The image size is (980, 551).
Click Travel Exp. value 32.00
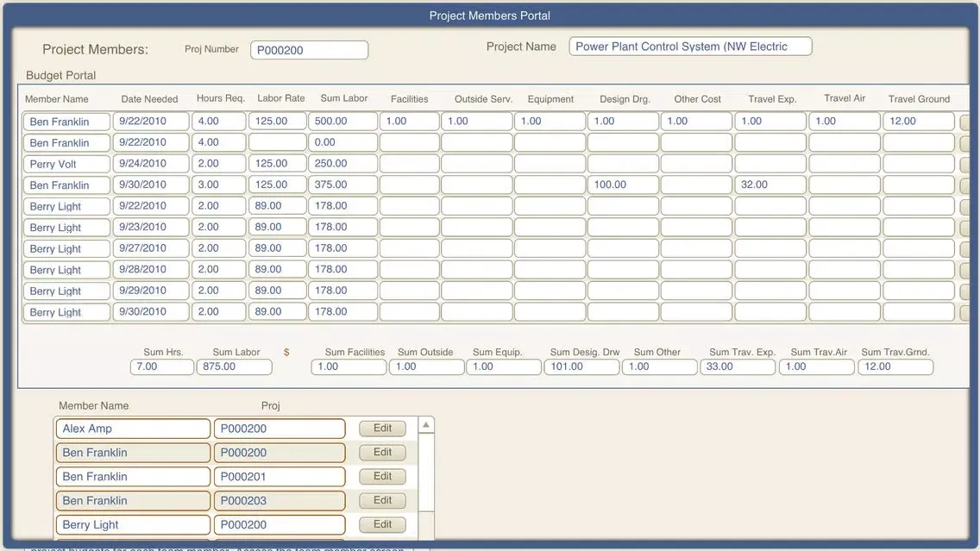pyautogui.click(x=770, y=185)
